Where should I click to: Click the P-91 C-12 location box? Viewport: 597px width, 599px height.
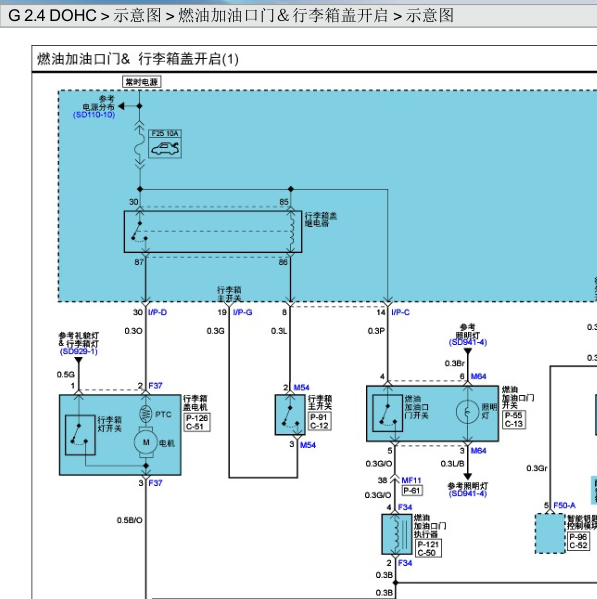pyautogui.click(x=320, y=422)
